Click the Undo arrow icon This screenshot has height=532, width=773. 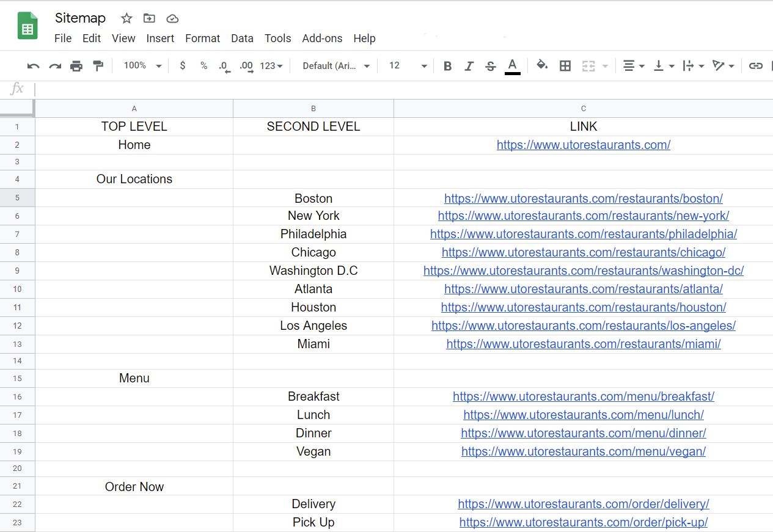(x=34, y=66)
